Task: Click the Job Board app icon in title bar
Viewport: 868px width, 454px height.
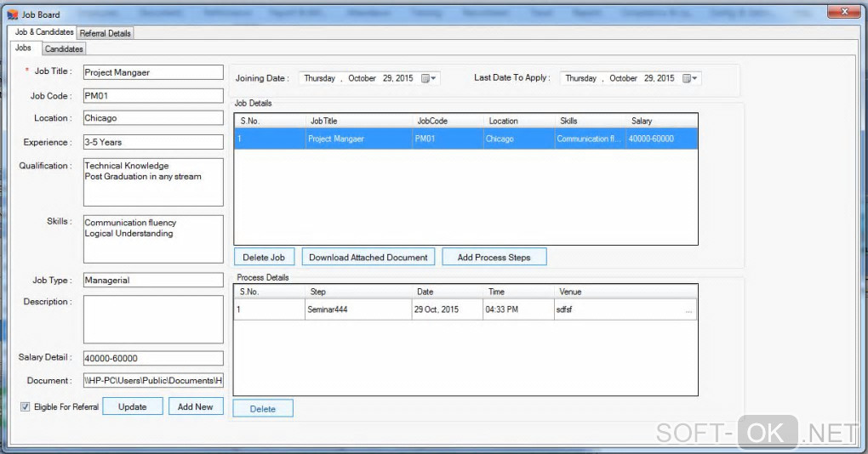Action: [12, 14]
